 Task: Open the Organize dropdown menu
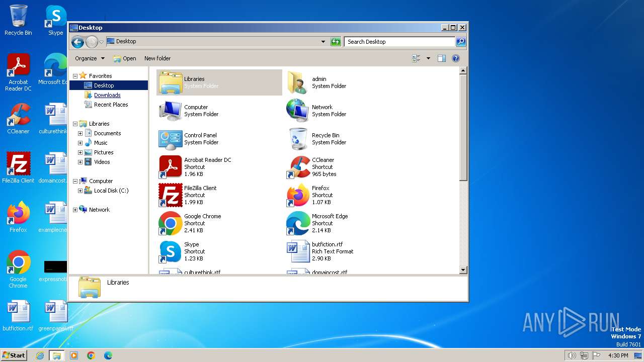click(90, 58)
